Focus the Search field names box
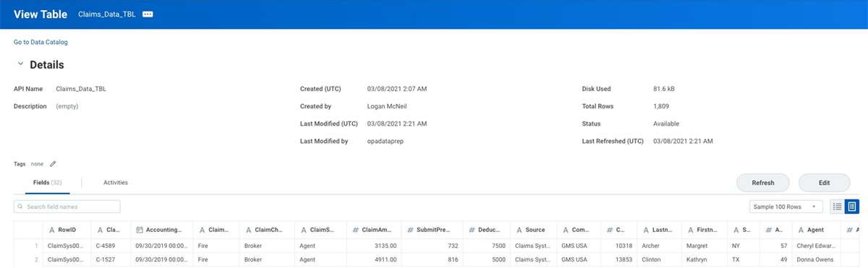The width and height of the screenshot is (868, 268). tap(67, 207)
